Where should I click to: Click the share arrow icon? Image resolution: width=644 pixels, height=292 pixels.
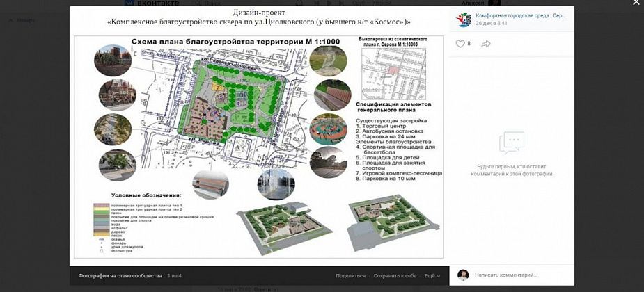point(486,44)
